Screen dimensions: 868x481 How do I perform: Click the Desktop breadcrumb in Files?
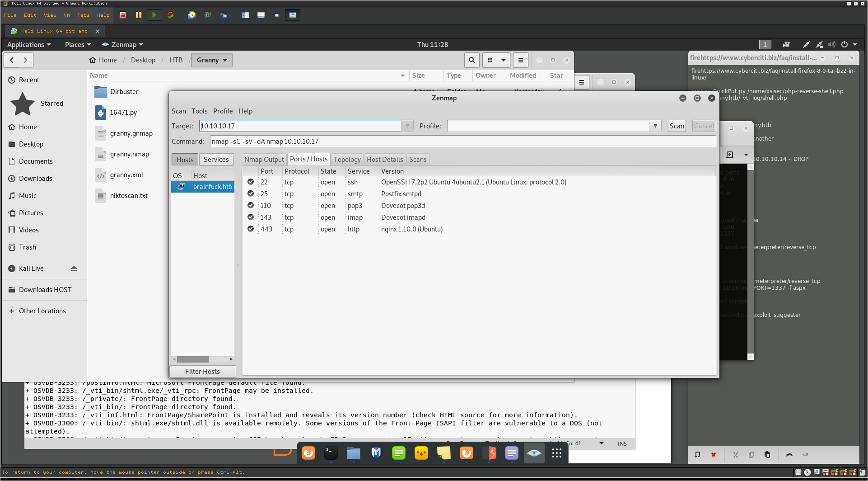(x=143, y=60)
